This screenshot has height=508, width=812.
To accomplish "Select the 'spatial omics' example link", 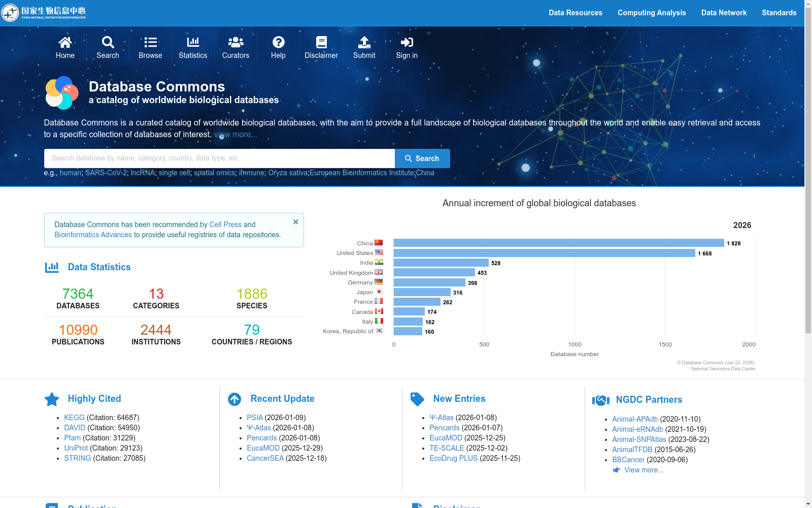I will coord(215,173).
